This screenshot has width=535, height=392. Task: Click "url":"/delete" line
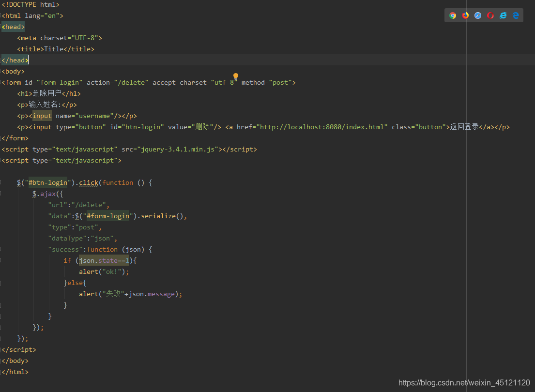[x=79, y=205]
